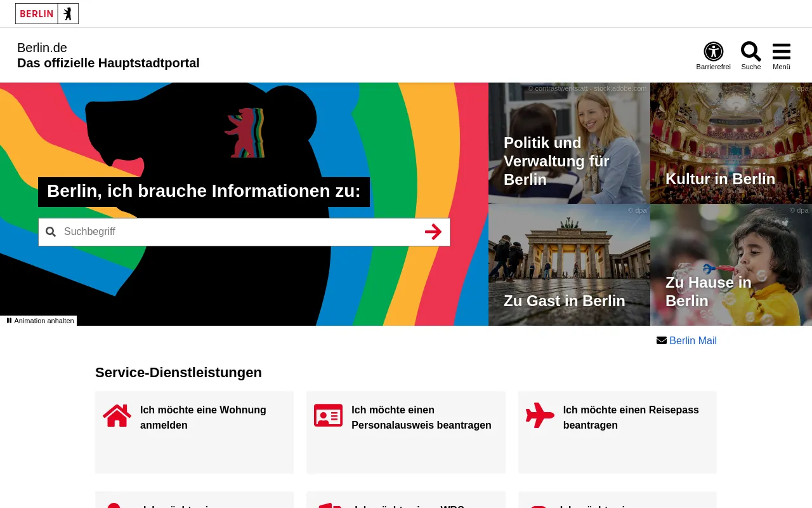
Task: Open the Kultur in Berlin tile
Action: [731, 143]
